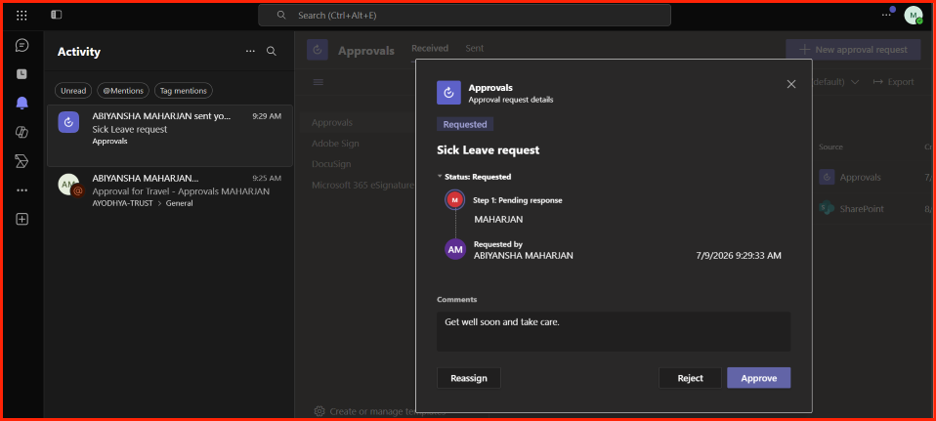Open the profile avatar menu

click(x=913, y=15)
